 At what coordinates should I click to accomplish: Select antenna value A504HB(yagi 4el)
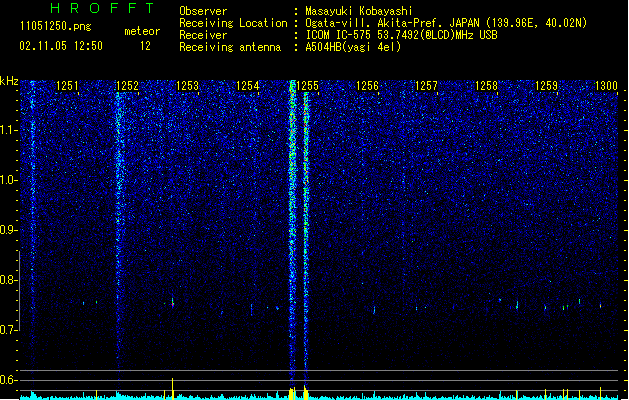[353, 47]
